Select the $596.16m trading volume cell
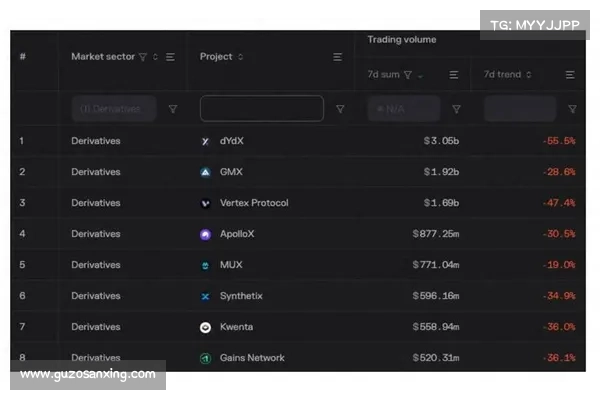Viewport: 600px width, 400px height. [x=436, y=296]
